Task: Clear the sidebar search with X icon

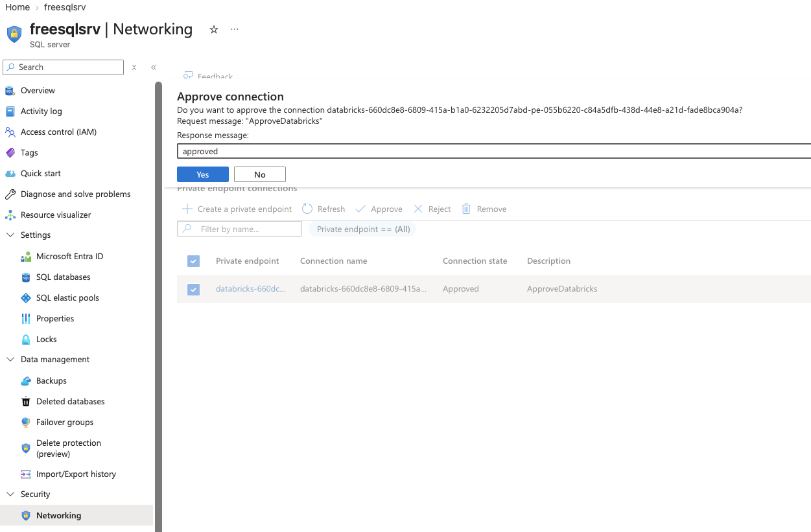Action: point(134,67)
